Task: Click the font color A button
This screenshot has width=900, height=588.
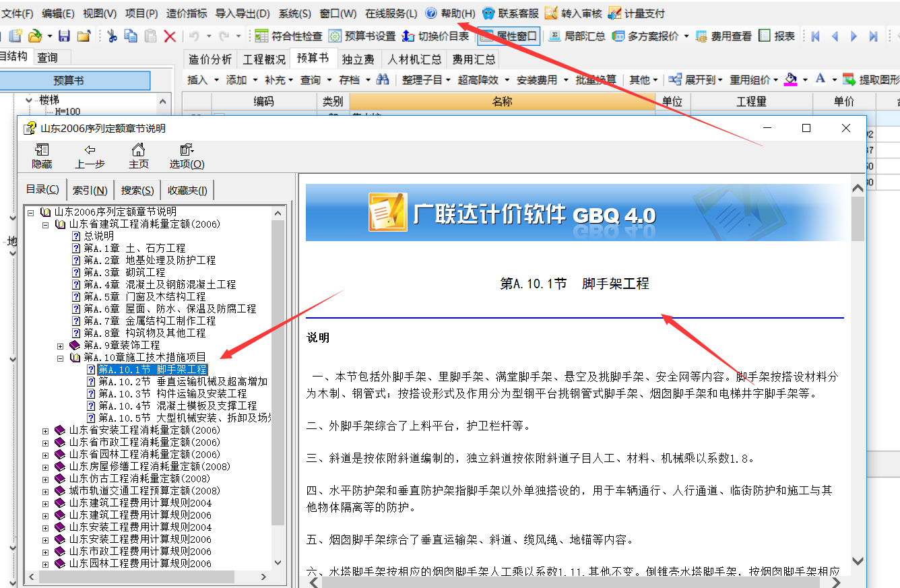Action: pyautogui.click(x=820, y=79)
